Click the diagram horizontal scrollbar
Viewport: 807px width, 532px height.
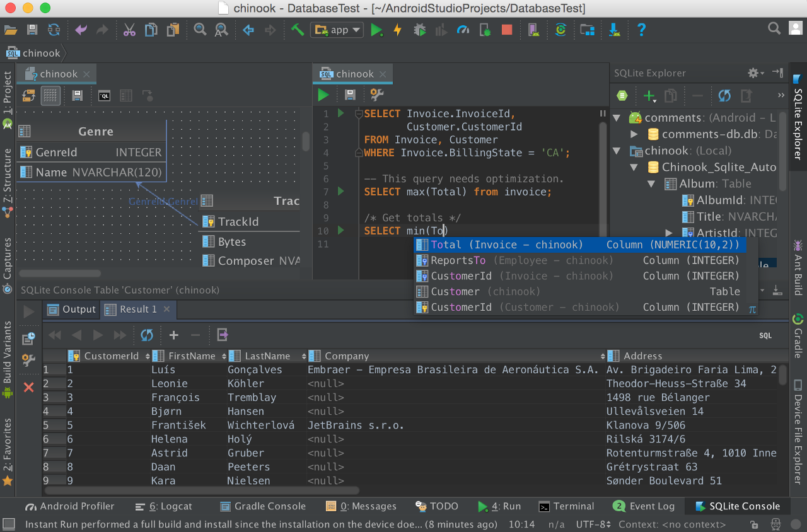60,274
